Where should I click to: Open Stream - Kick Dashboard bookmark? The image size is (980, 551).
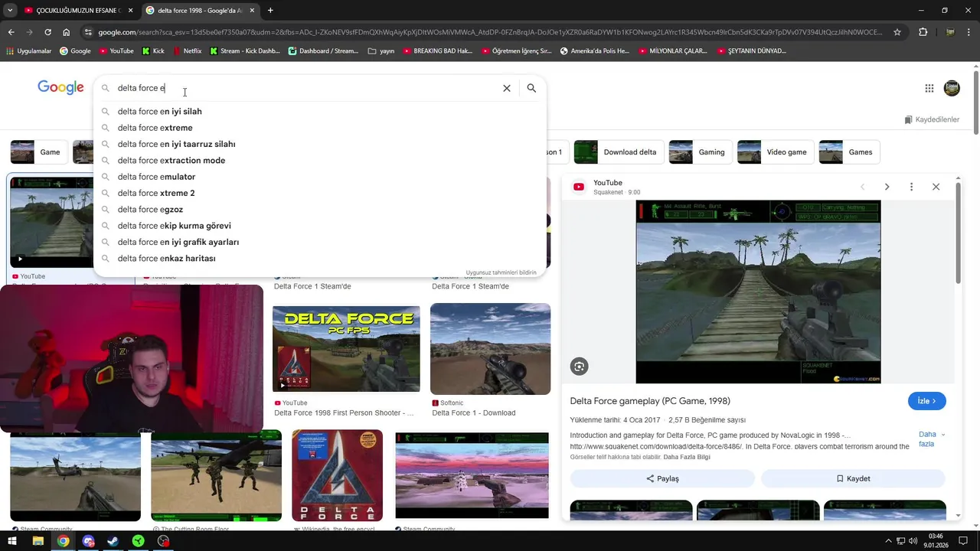click(x=244, y=51)
